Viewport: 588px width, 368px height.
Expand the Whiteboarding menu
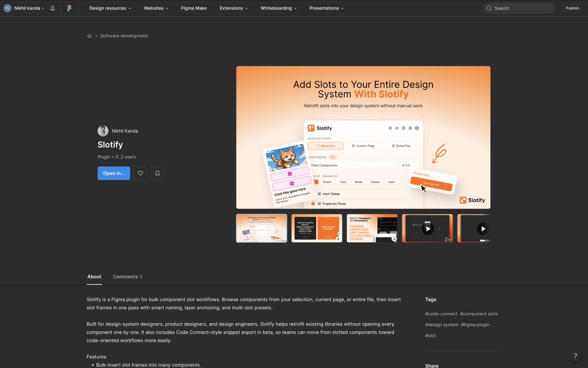coord(279,8)
